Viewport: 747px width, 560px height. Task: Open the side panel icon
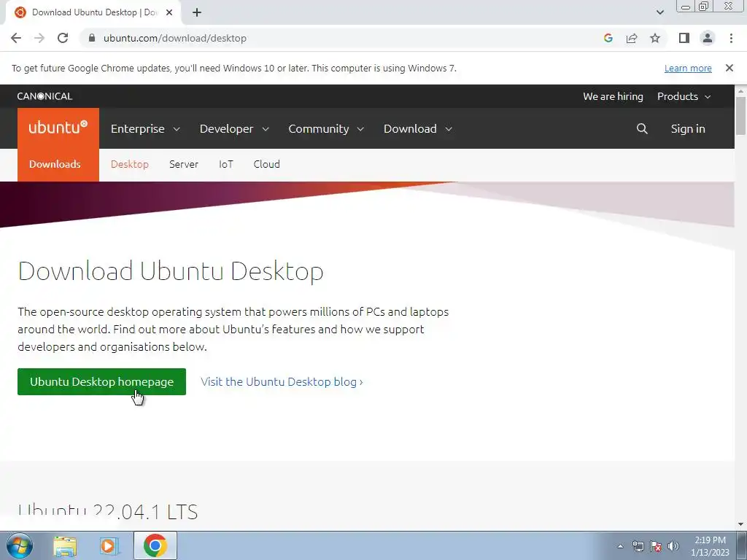click(684, 38)
